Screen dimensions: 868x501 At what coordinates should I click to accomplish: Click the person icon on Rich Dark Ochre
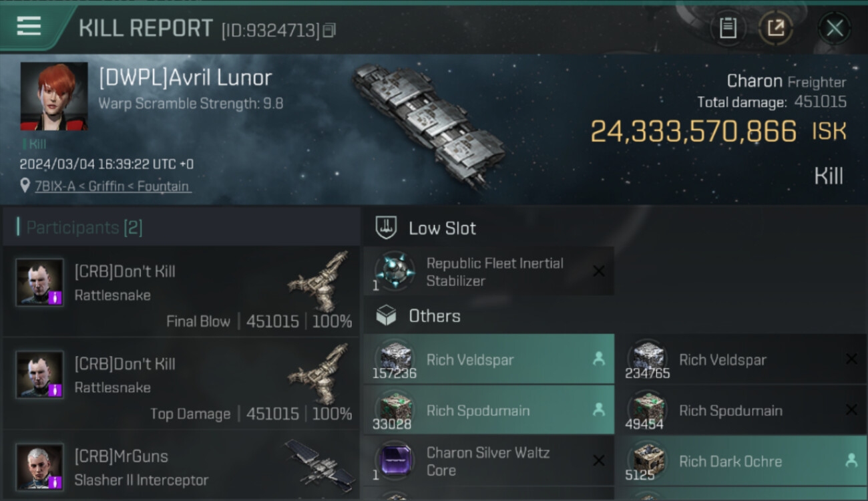tap(851, 460)
